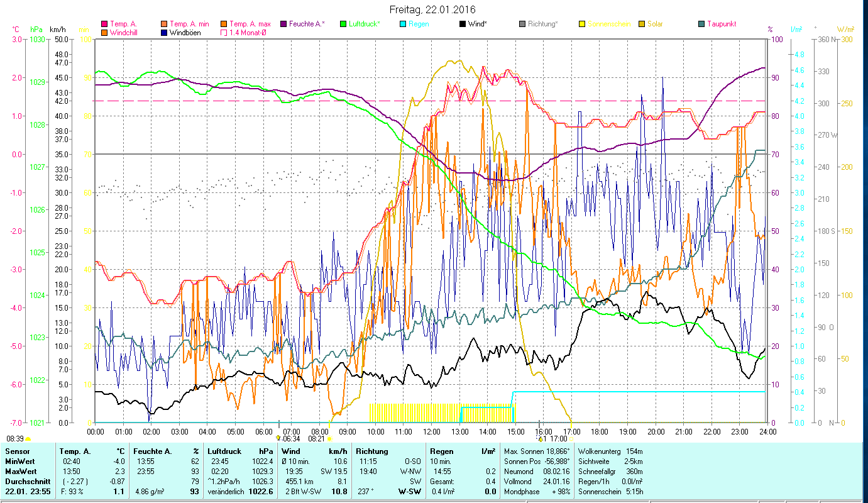Click the dark blue Windböen legend square

click(x=163, y=33)
